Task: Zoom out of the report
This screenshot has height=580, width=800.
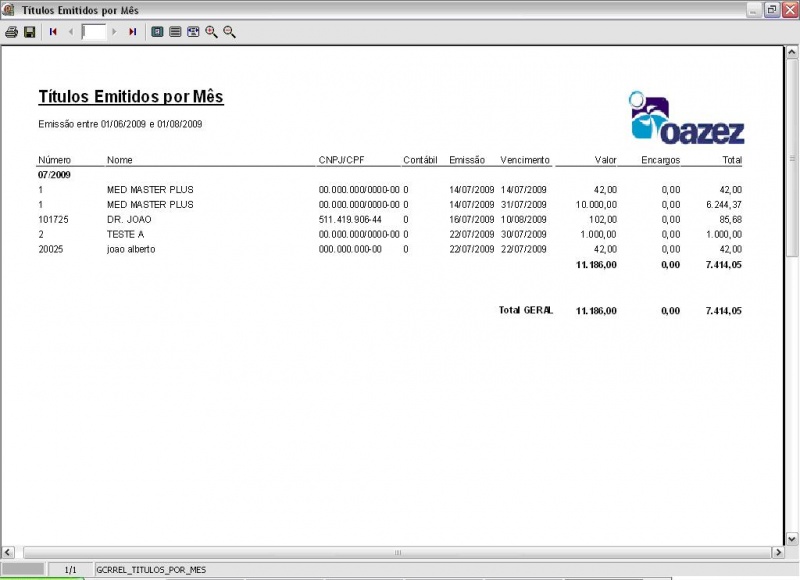Action: coord(230,32)
